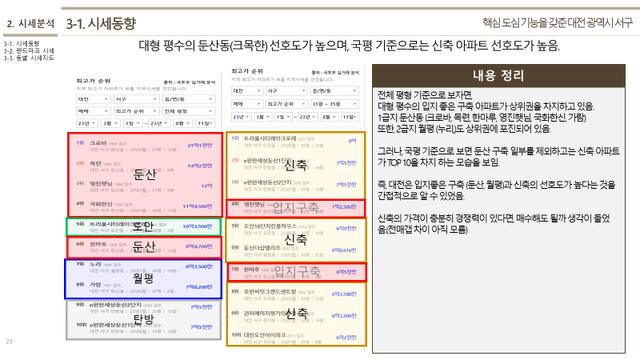
Task: Select the 5위 도안18단지 ranking row
Action: coord(295,229)
